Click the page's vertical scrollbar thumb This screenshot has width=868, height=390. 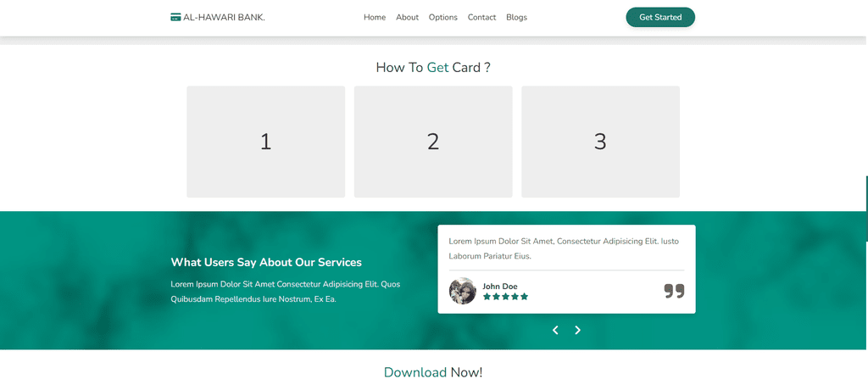(x=866, y=209)
